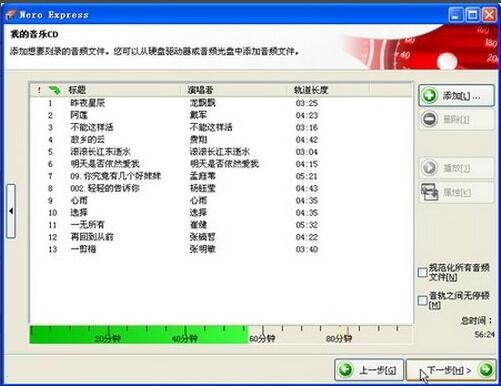Image resolution: width=501 pixels, height=386 pixels.
Task: Select track 3 title 不能这样活
Action: click(92, 127)
